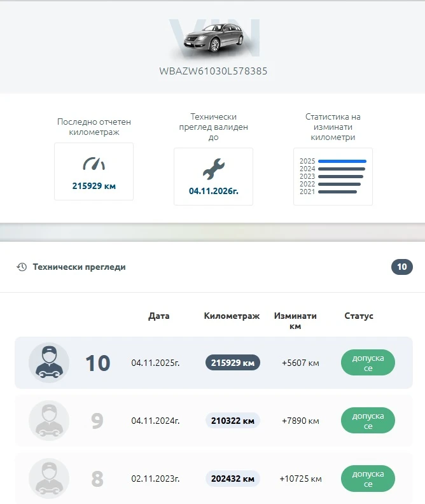Image resolution: width=425 pixels, height=504 pixels.
Task: Expand the Технически прегледи section header
Action: click(x=79, y=267)
